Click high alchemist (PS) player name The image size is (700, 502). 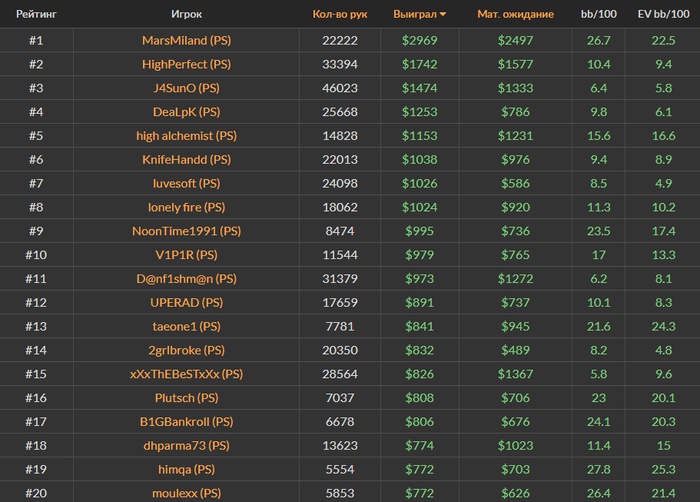tap(186, 136)
